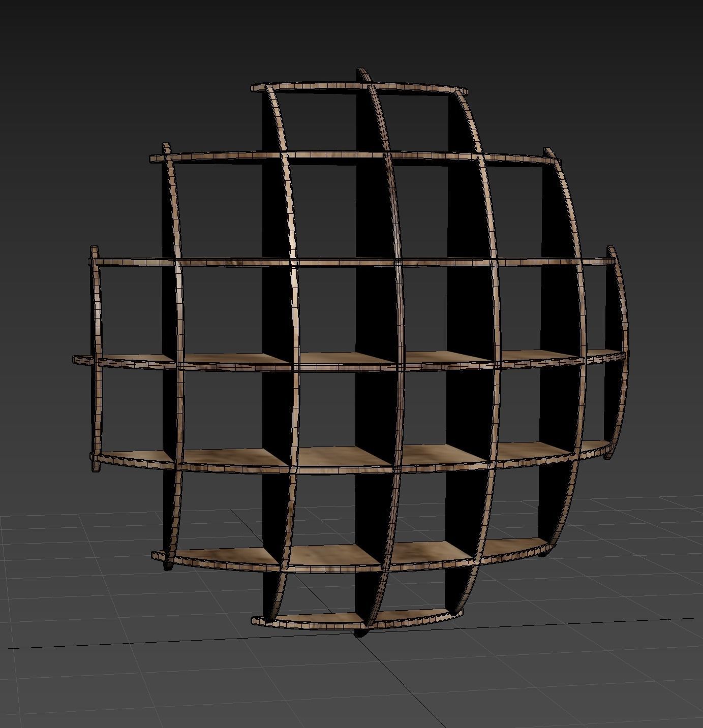Select the curved shelf model
The width and height of the screenshot is (703, 728).
pos(351,363)
